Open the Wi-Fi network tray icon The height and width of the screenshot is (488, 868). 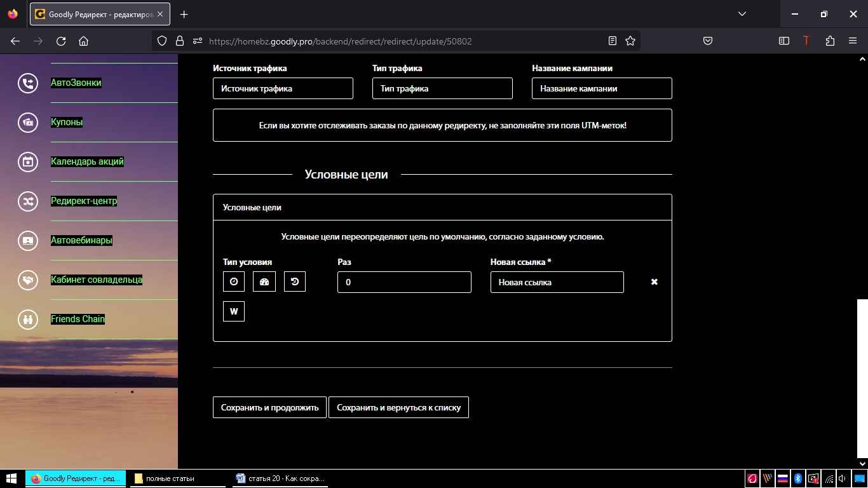pyautogui.click(x=829, y=478)
